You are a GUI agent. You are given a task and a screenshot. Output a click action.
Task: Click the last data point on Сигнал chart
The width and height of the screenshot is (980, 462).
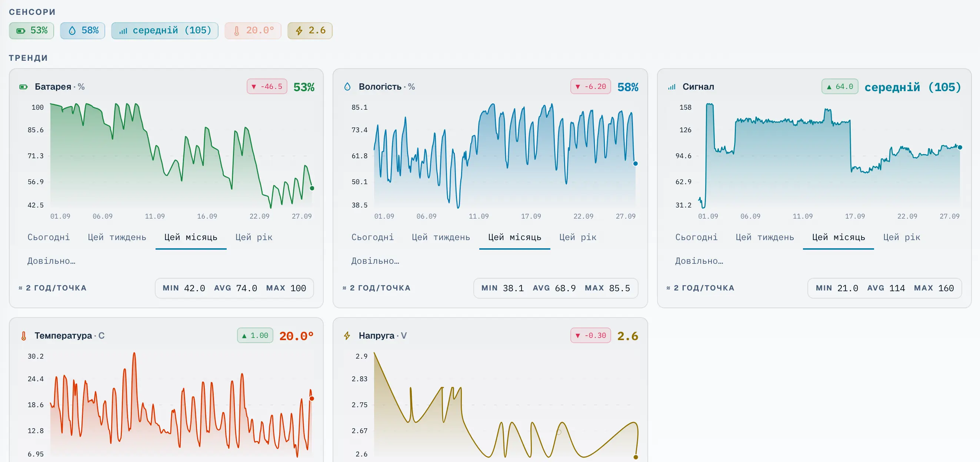[x=960, y=147]
